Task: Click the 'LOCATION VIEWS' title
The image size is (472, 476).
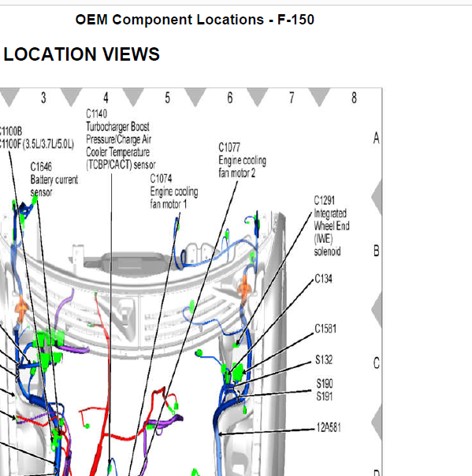Action: (81, 54)
